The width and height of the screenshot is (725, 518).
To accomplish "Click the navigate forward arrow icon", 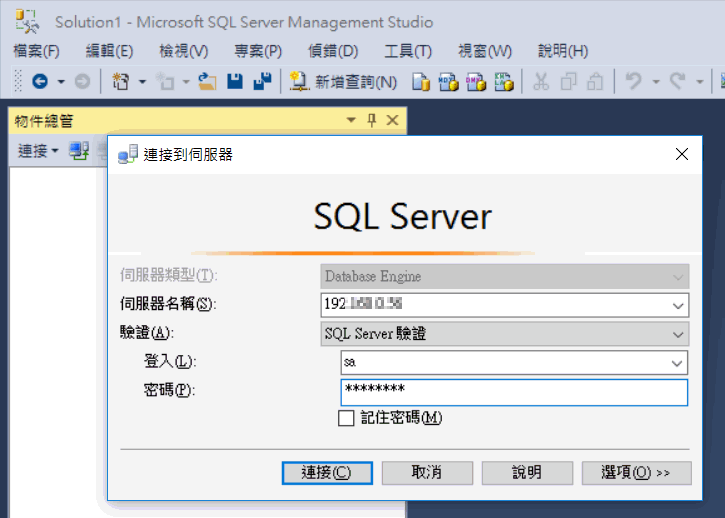I will pos(82,82).
